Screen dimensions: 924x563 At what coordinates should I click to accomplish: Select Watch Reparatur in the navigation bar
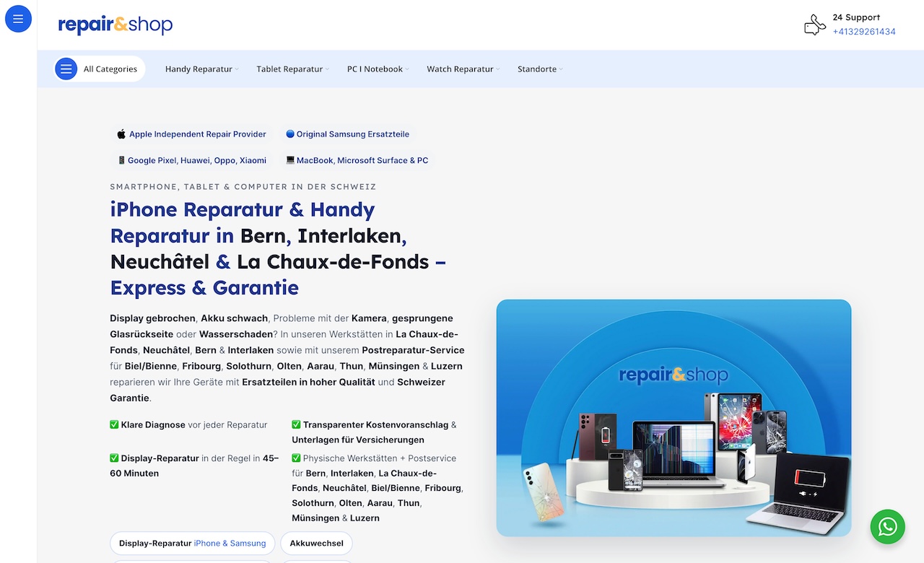pos(460,69)
